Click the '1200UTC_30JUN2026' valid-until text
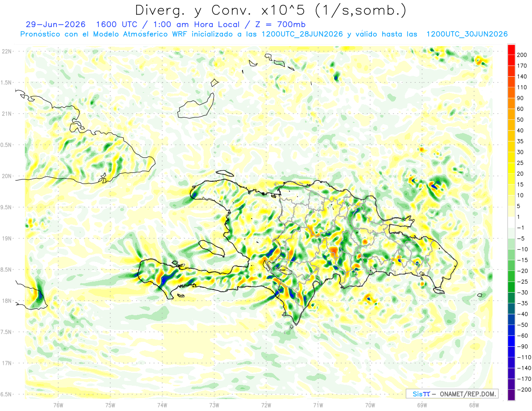Image resolution: width=532 pixels, height=411 pixels. coord(467,34)
